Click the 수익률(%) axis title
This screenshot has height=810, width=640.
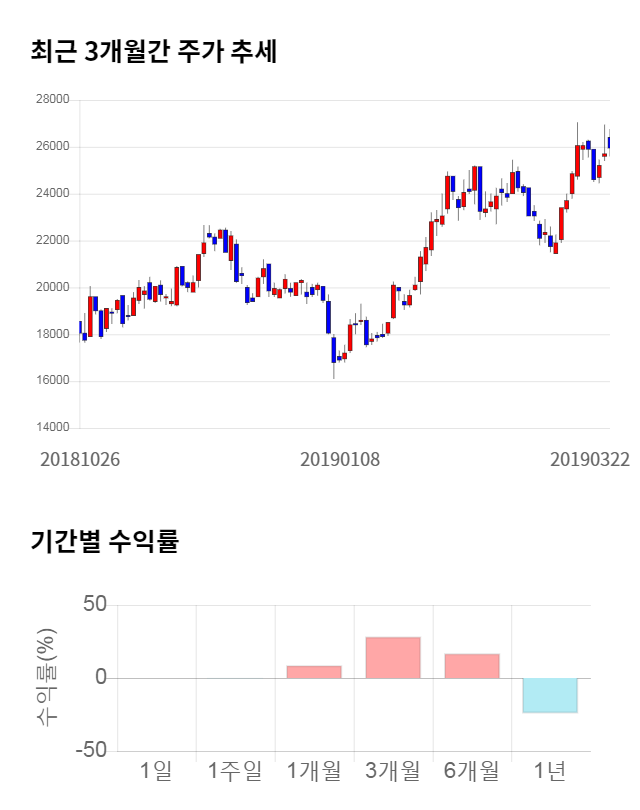[46, 678]
